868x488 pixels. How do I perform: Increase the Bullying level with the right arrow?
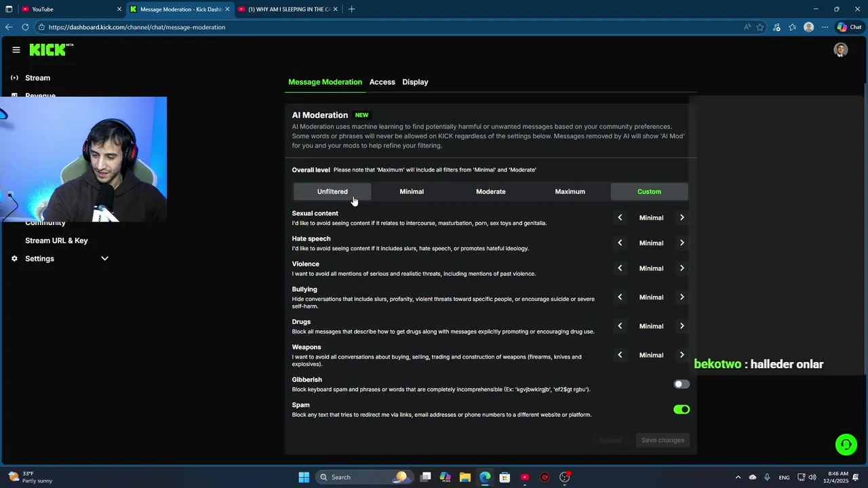pos(682,297)
